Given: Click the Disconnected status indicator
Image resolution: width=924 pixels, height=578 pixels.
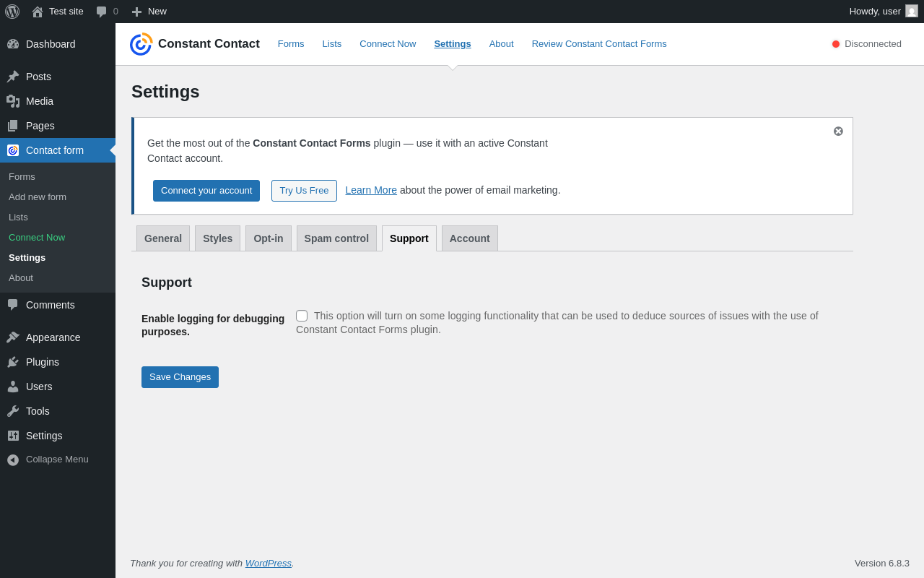Looking at the screenshot, I should (x=866, y=44).
